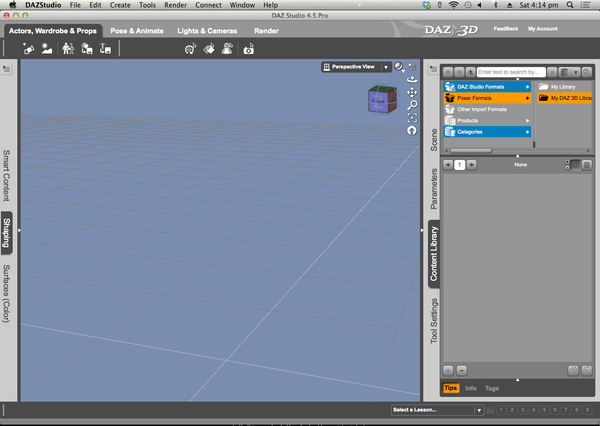The image size is (600, 426).
Task: Select the figure region navigator tool icon
Action: 227,49
